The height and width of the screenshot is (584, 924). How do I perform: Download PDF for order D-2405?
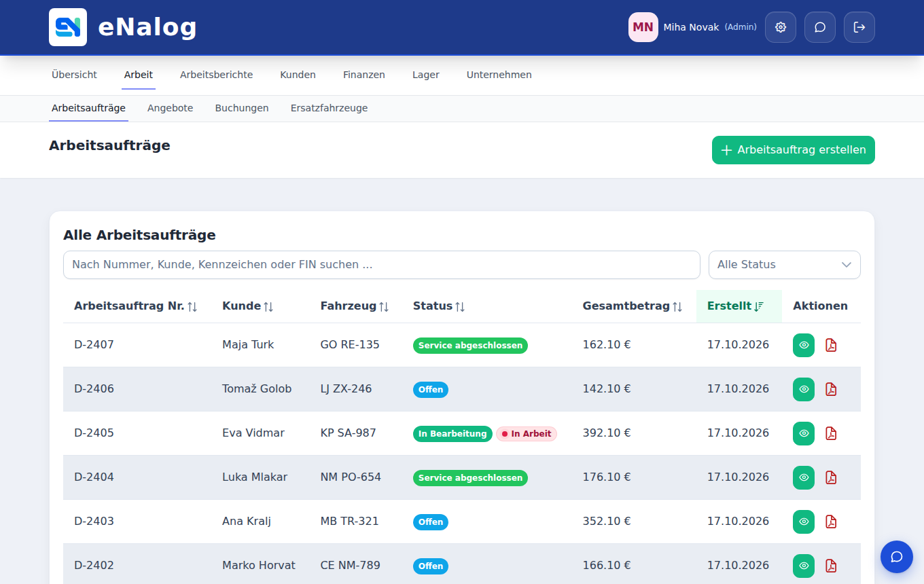pos(831,433)
